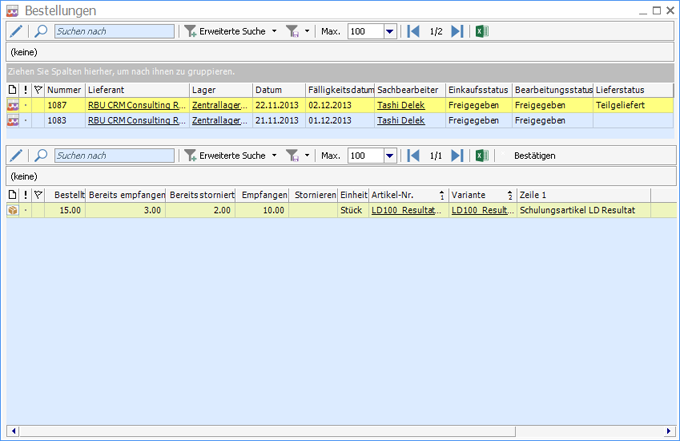Click the 'Schulungsartikel LD Resultat' cell
The width and height of the screenshot is (680, 441).
(x=583, y=210)
